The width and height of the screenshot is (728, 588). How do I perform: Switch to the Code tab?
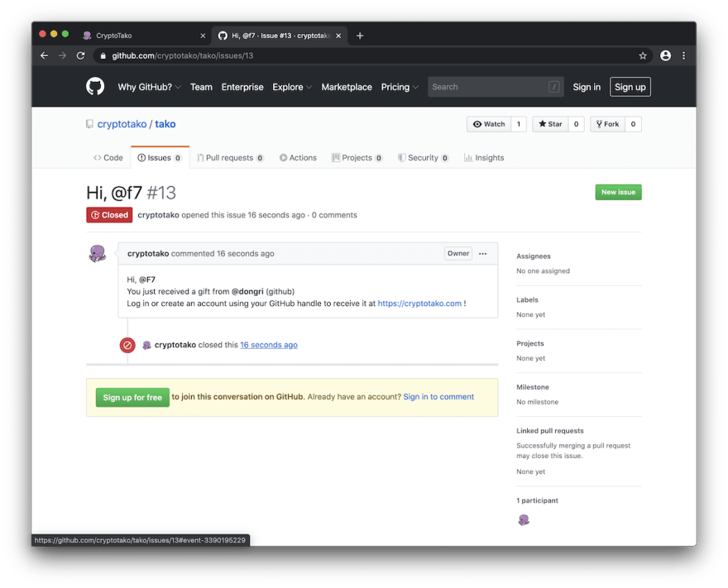coord(108,158)
